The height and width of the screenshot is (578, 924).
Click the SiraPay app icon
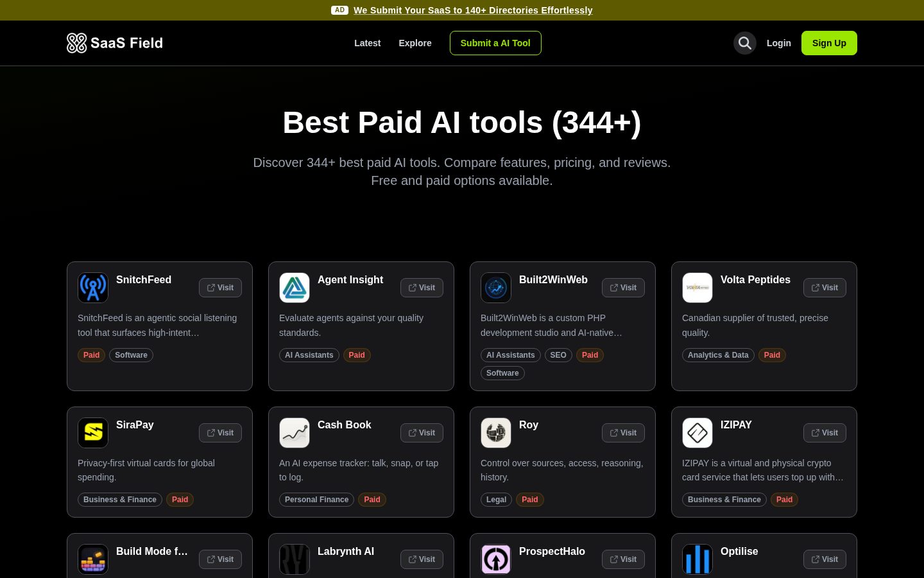[93, 433]
